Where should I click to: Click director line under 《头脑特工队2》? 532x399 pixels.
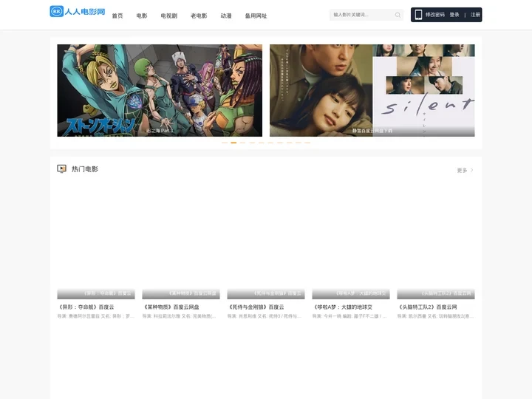point(436,316)
